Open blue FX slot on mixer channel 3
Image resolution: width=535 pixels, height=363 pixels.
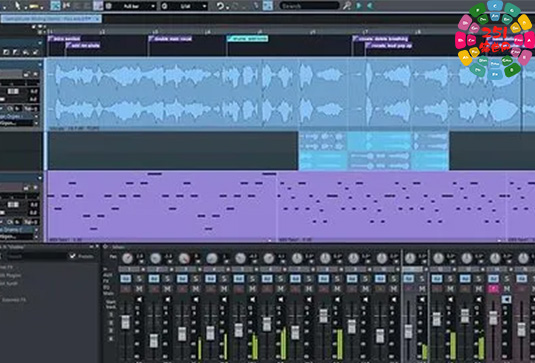coord(182,279)
